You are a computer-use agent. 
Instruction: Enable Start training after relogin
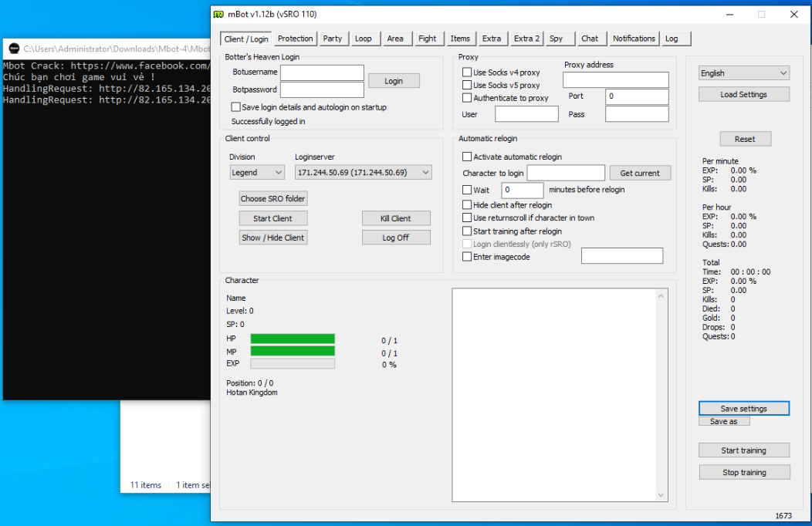pyautogui.click(x=467, y=231)
